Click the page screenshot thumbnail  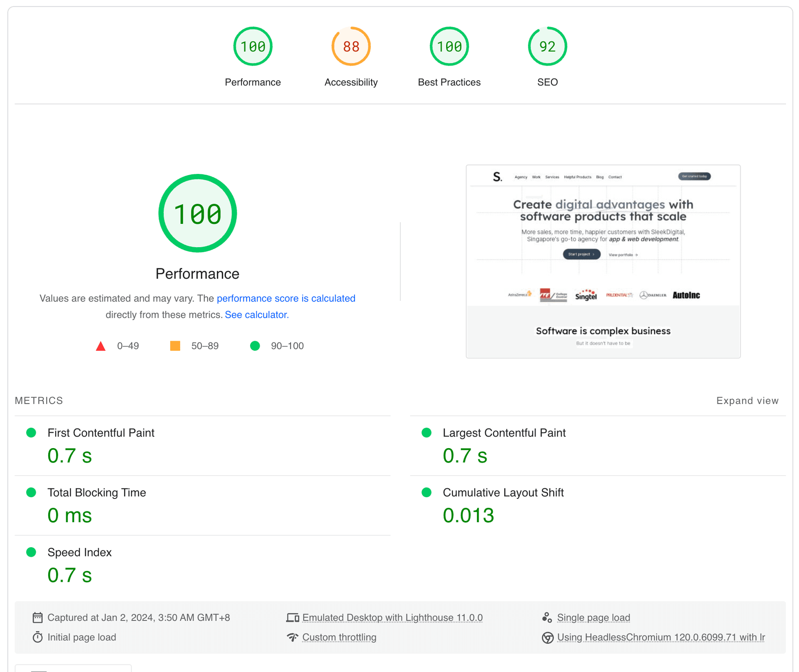(x=603, y=261)
